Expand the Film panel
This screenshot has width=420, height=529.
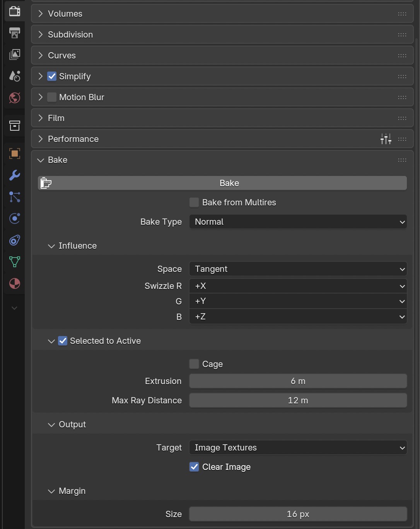pyautogui.click(x=56, y=118)
